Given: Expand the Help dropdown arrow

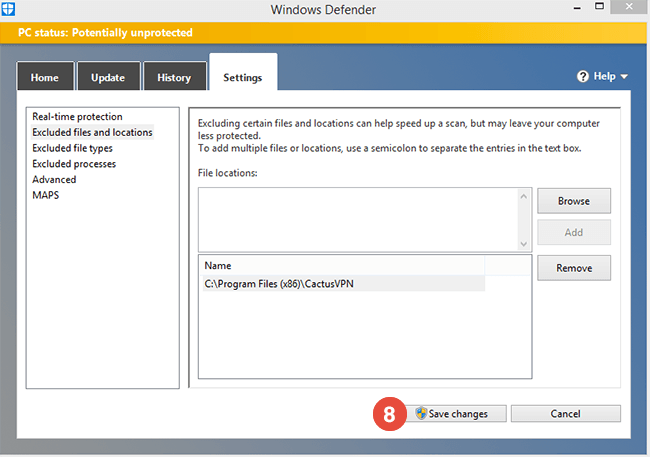Looking at the screenshot, I should point(624,77).
